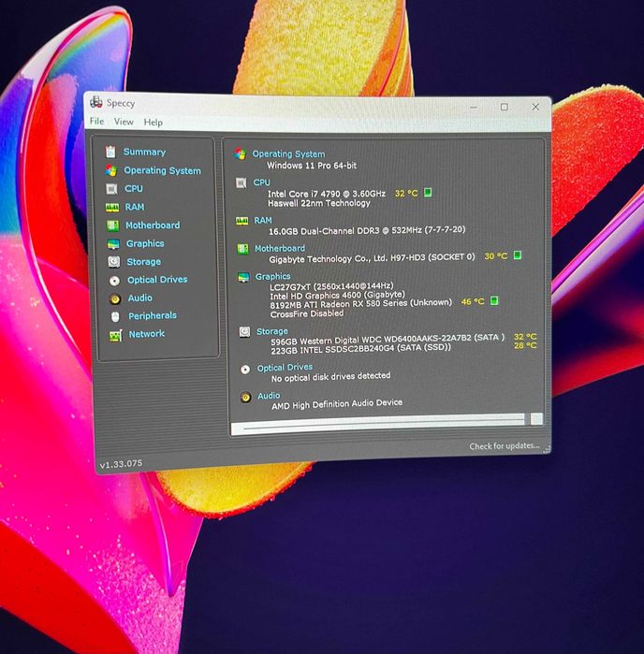Image resolution: width=644 pixels, height=654 pixels.
Task: Click the Gigabyte H97-HD3 motherboard text
Action: click(373, 258)
